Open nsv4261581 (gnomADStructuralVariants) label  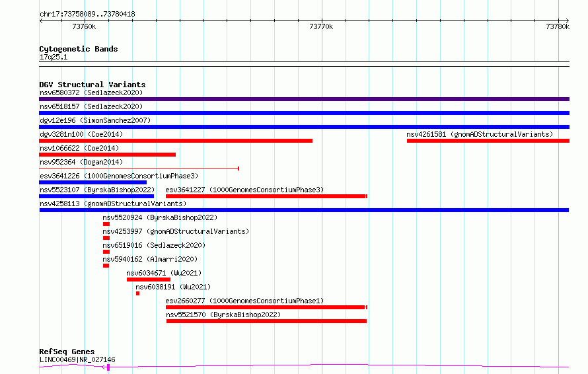pos(480,134)
